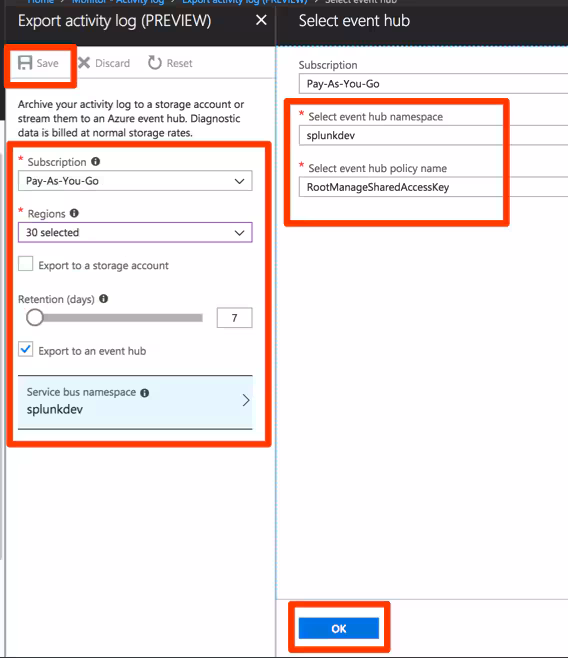This screenshot has width=568, height=658.
Task: Select the event hub namespace splunkdev field
Action: point(433,136)
